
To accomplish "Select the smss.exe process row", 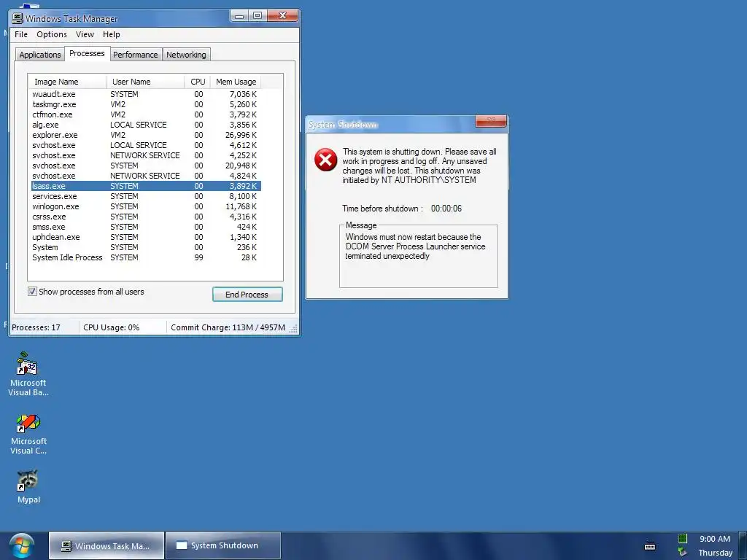I will click(x=145, y=227).
